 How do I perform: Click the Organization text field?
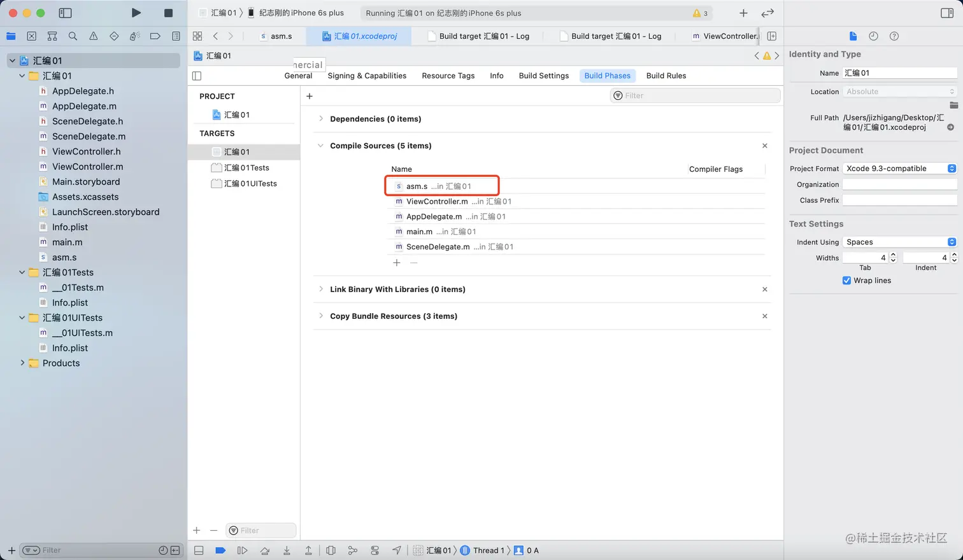900,185
